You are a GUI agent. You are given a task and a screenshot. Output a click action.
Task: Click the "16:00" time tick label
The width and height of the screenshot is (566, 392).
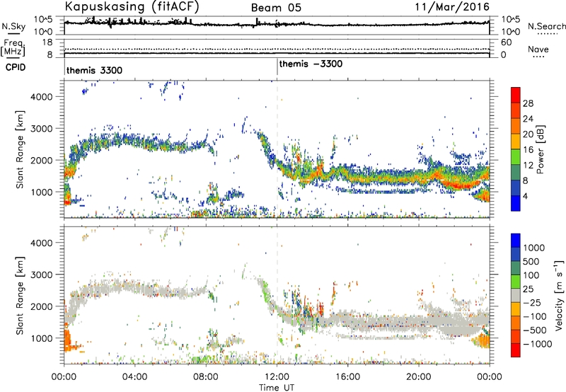[347, 377]
